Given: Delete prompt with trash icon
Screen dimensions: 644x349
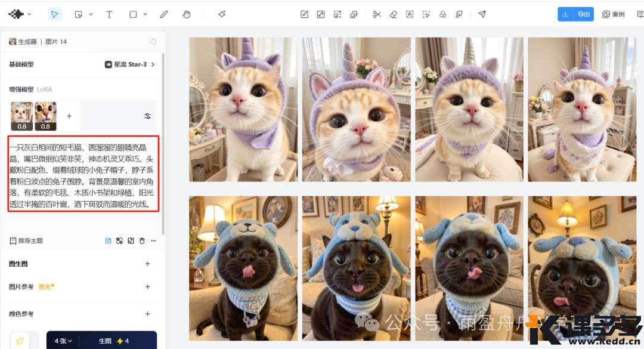Looking at the screenshot, I should coord(142,241).
